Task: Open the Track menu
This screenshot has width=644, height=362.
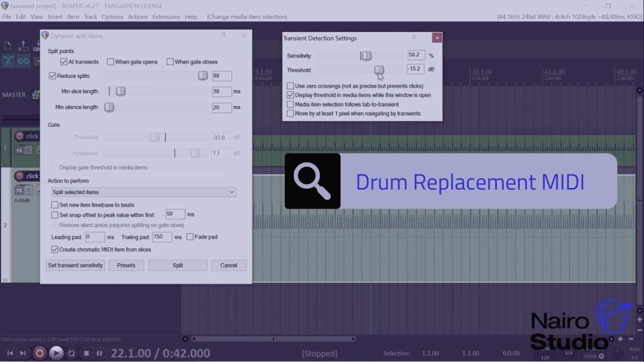Action: [x=91, y=17]
